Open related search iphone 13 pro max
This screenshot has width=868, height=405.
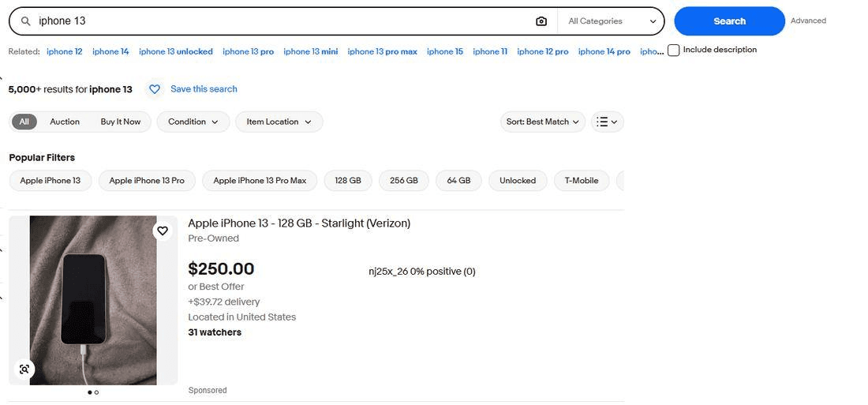coord(383,51)
